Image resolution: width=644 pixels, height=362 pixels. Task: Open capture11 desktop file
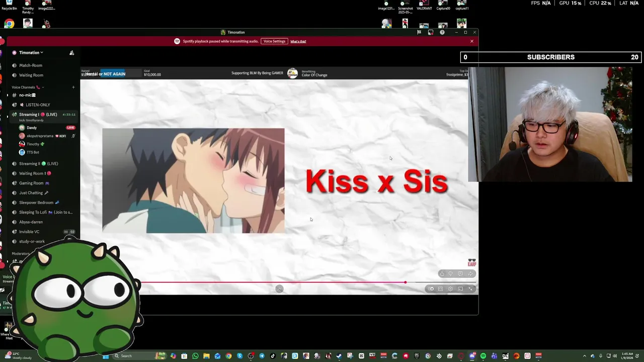462,5
